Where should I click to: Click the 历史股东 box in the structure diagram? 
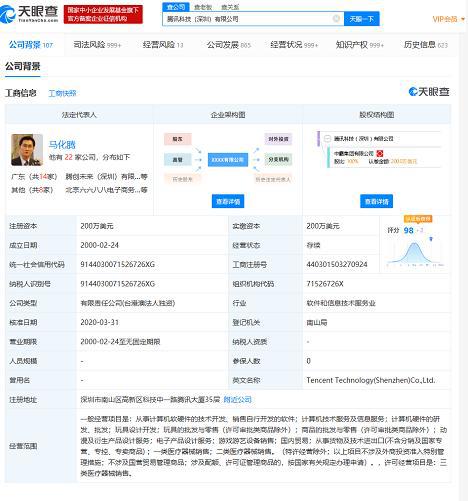[x=182, y=179]
